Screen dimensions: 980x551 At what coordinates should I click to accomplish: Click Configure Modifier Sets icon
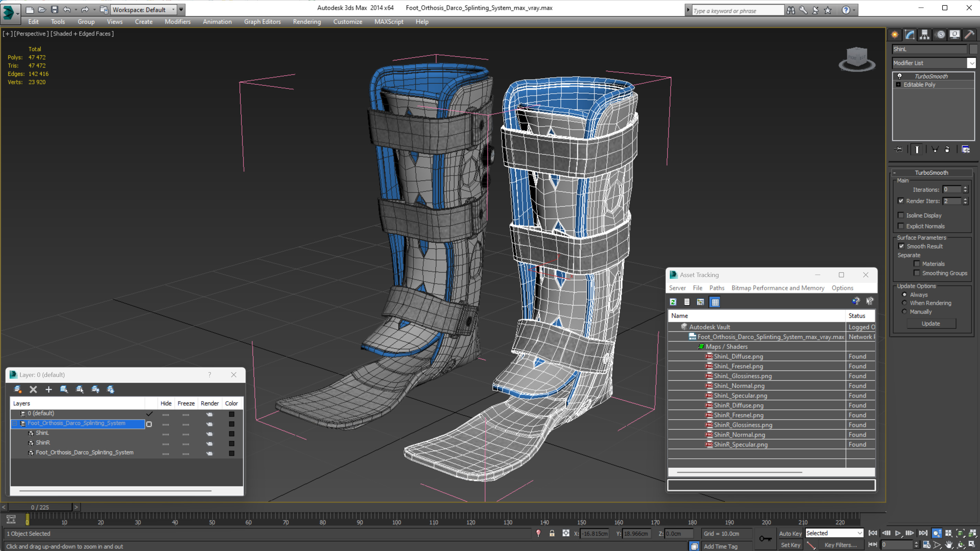(x=966, y=149)
